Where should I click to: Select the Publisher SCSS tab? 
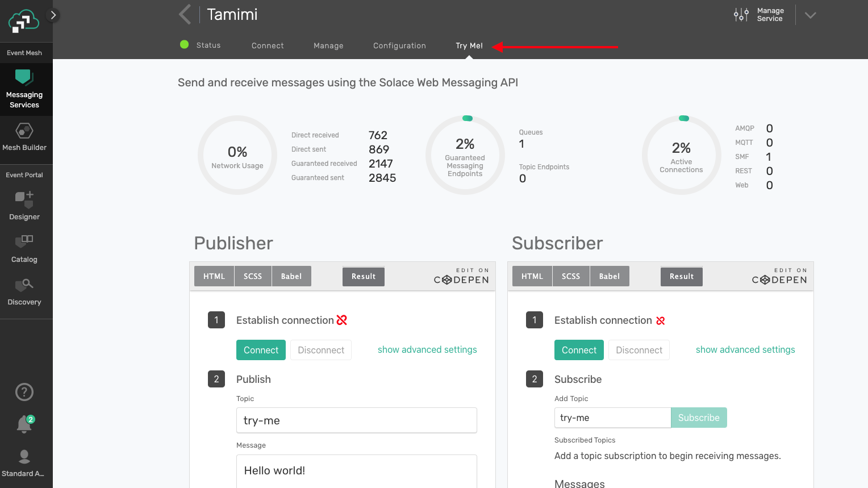pyautogui.click(x=253, y=277)
